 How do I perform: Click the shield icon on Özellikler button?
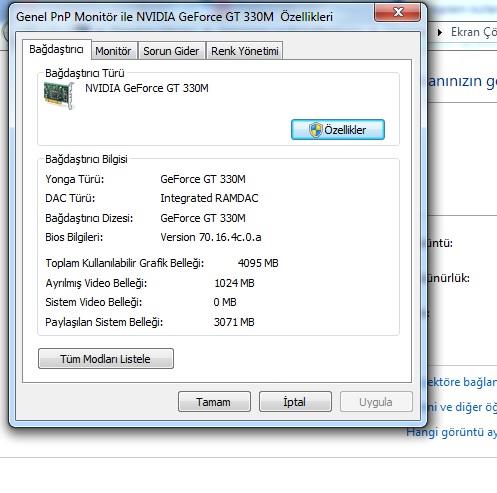point(315,130)
